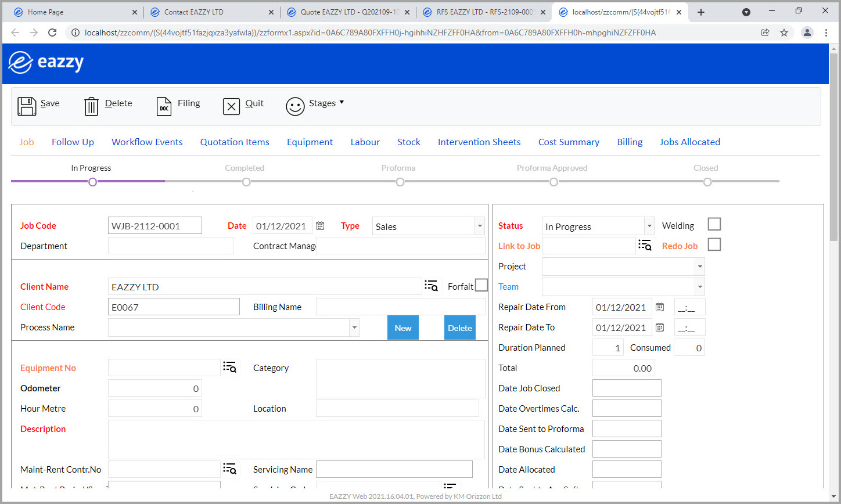
Task: Open Filing document icon
Action: pyautogui.click(x=164, y=106)
